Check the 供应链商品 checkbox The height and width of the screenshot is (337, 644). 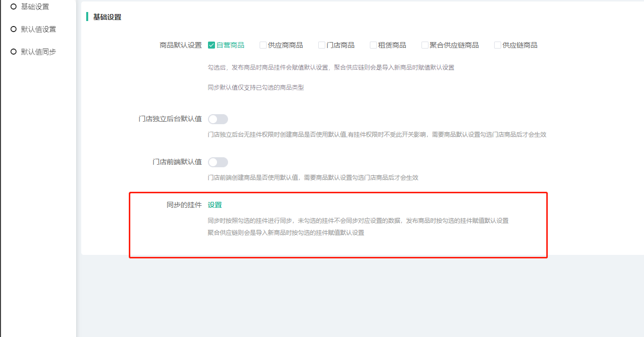[x=498, y=45]
